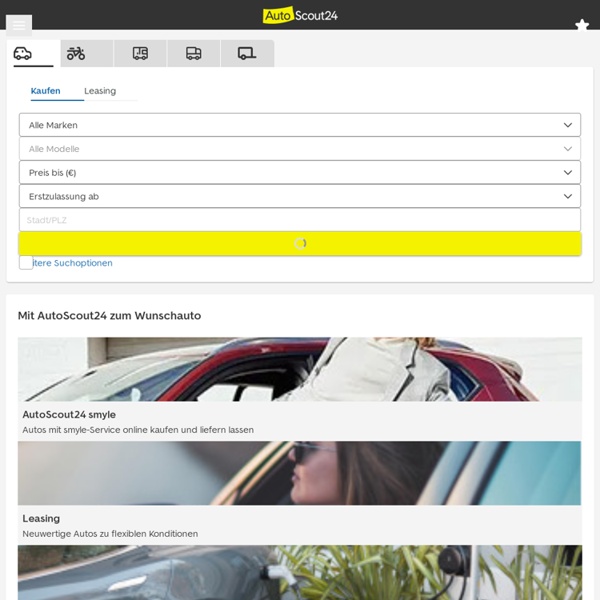
Task: Open favorites via star icon
Action: (582, 25)
